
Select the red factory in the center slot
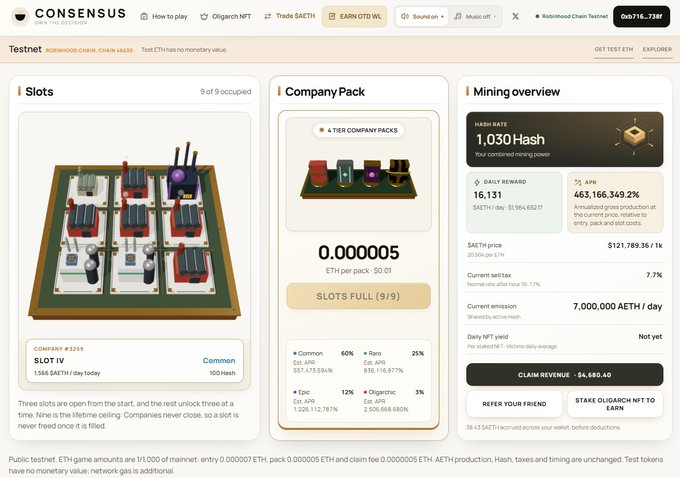tap(134, 219)
